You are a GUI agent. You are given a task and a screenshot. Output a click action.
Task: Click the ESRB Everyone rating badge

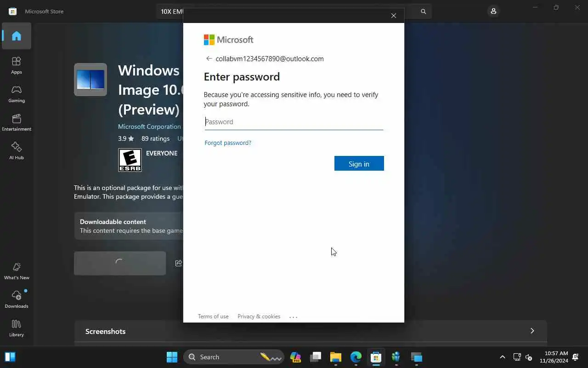click(130, 160)
